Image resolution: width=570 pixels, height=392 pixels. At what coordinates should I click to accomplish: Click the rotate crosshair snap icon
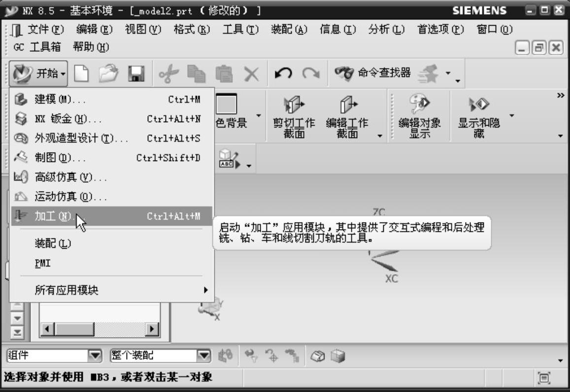tap(271, 355)
